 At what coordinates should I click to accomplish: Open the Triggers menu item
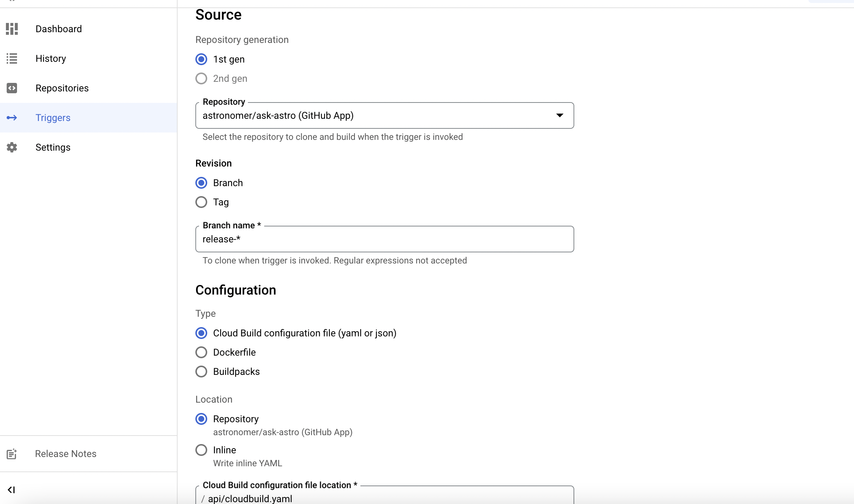[x=53, y=118]
